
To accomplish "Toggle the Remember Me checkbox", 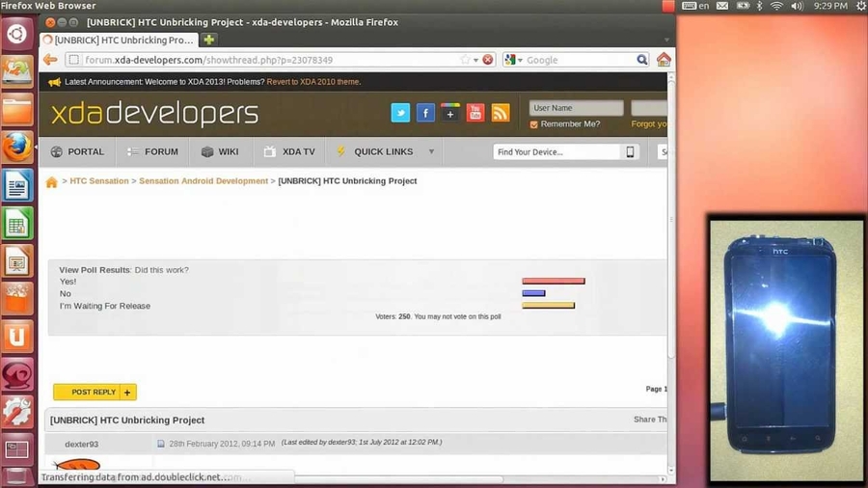I will (534, 124).
